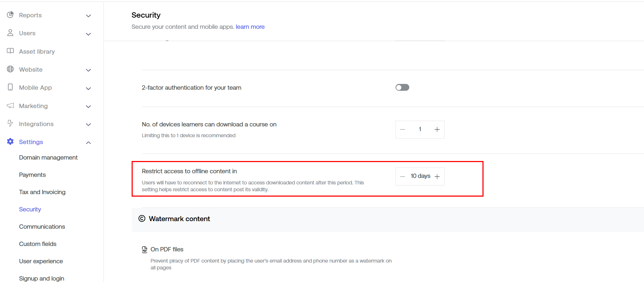Screen dimensions: 644x282
Task: Click the Marketing megaphone icon
Action: pyautogui.click(x=10, y=106)
